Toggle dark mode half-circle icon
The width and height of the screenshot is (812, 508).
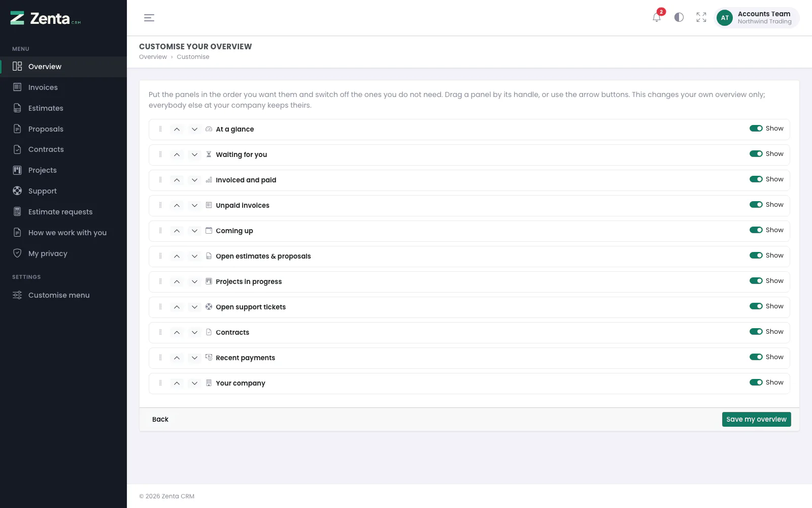tap(679, 17)
